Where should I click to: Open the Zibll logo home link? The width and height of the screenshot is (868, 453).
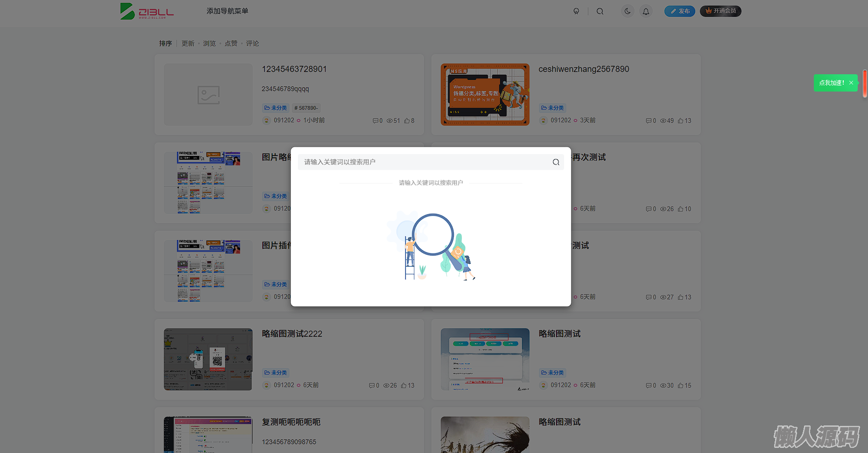point(147,11)
